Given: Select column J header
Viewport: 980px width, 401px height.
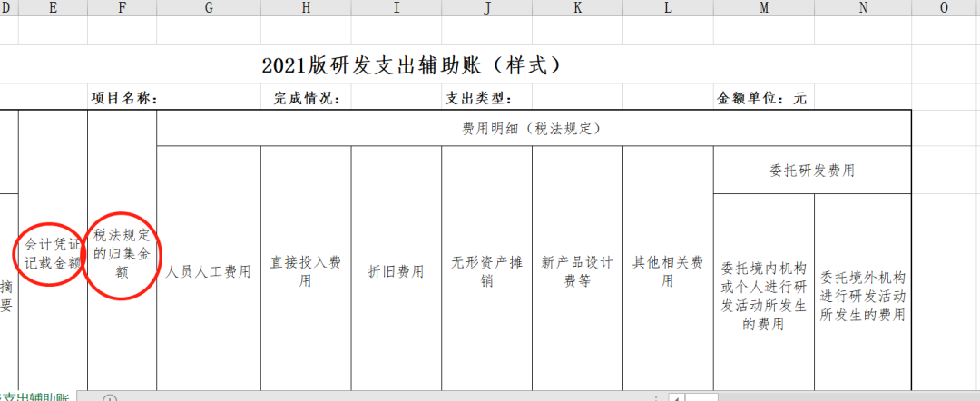Looking at the screenshot, I should pos(487,7).
